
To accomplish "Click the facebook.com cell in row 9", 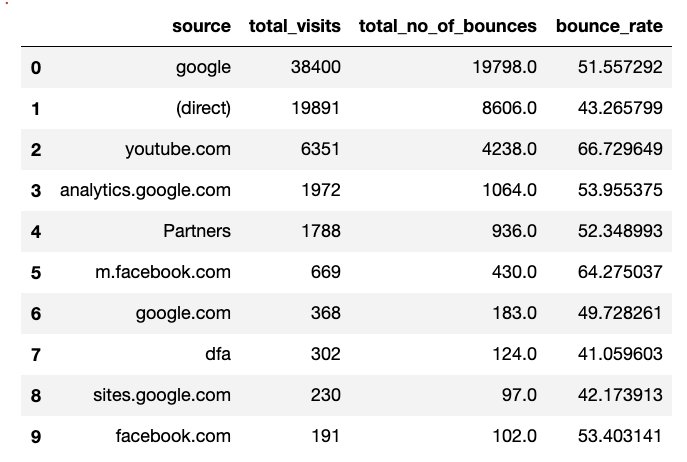I will pyautogui.click(x=173, y=436).
